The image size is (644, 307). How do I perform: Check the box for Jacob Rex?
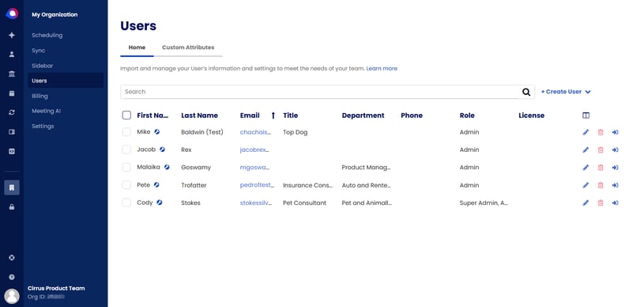[x=126, y=150]
